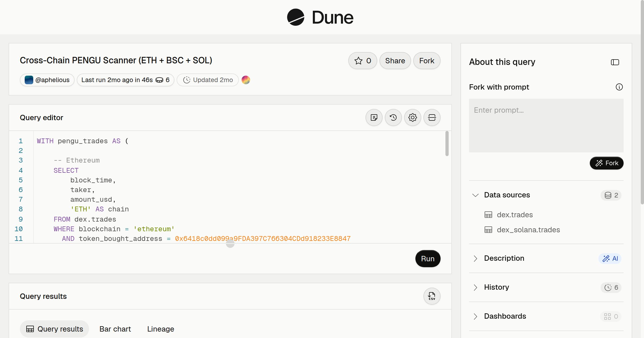Click the Query results heading
The image size is (644, 338).
[x=43, y=296]
